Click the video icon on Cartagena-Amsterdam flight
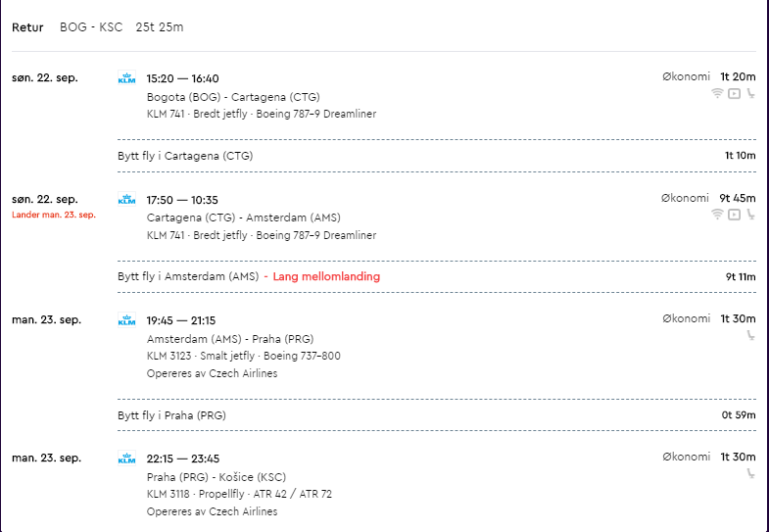Screen dimensions: 769x532 (x=734, y=215)
